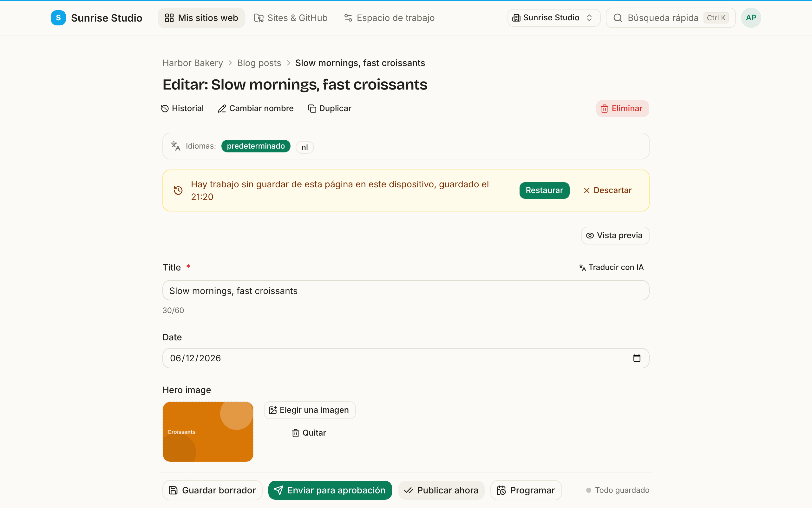The height and width of the screenshot is (508, 812).
Task: Click the Todo guardado status text
Action: 622,491
